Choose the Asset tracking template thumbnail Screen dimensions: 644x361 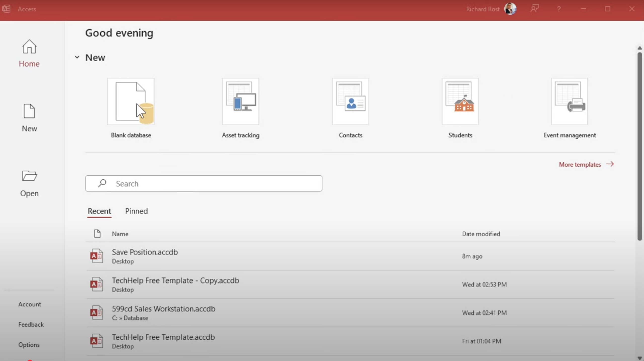240,101
